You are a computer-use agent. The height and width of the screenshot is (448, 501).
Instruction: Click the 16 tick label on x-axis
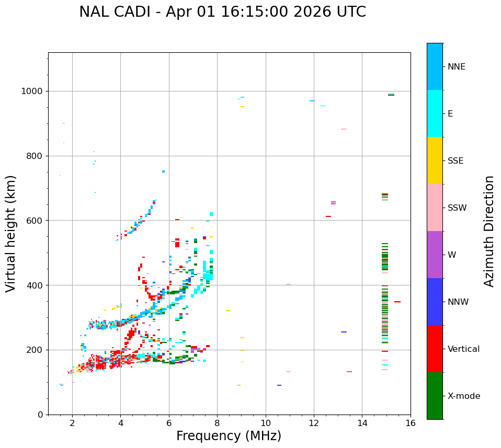(x=411, y=423)
